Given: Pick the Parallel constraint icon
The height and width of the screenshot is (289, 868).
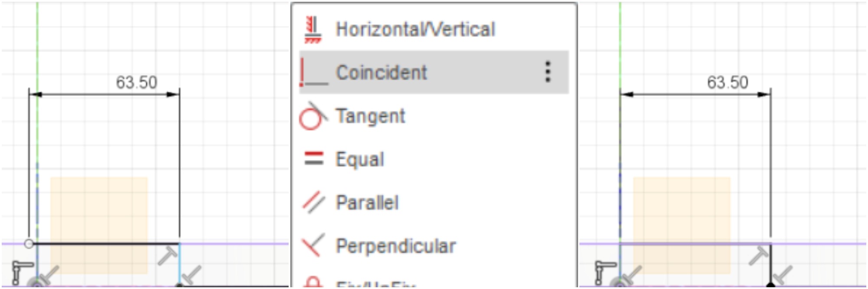Looking at the screenshot, I should 313,202.
